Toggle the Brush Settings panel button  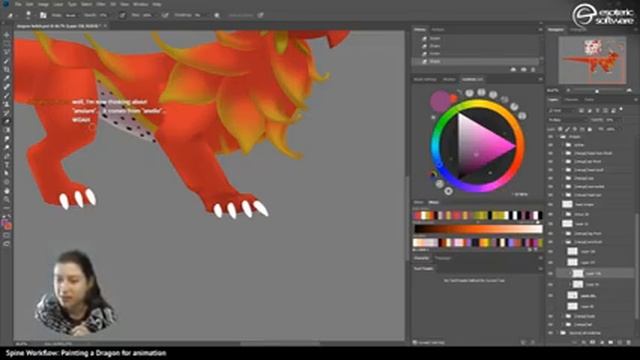tap(43, 16)
